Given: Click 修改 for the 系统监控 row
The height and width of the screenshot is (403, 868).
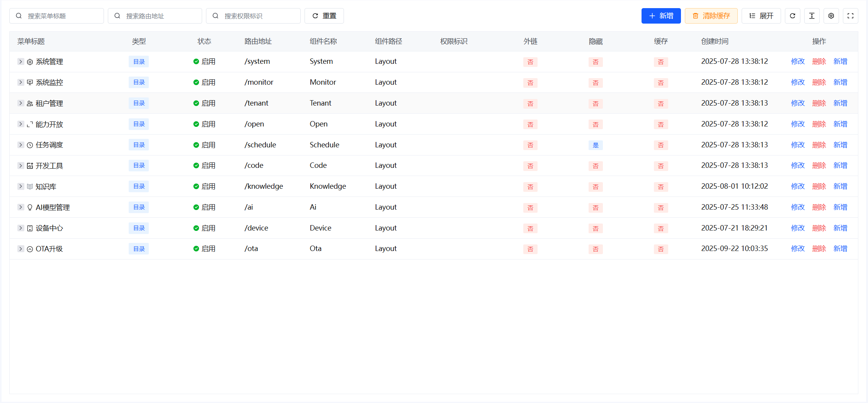Looking at the screenshot, I should pos(798,82).
